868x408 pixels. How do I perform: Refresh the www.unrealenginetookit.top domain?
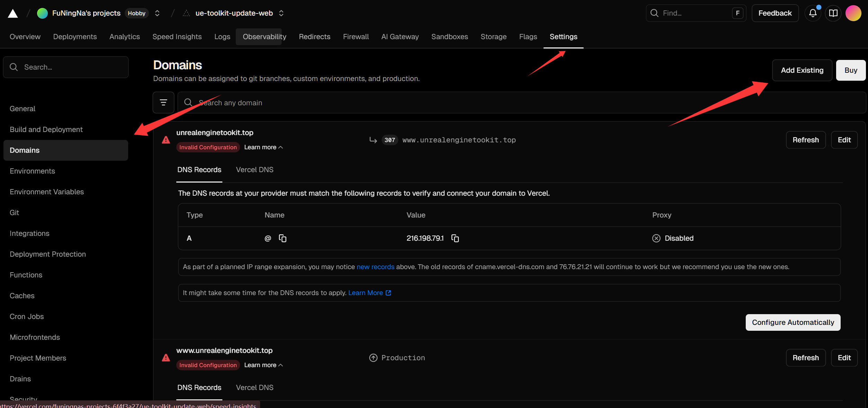[x=806, y=358]
